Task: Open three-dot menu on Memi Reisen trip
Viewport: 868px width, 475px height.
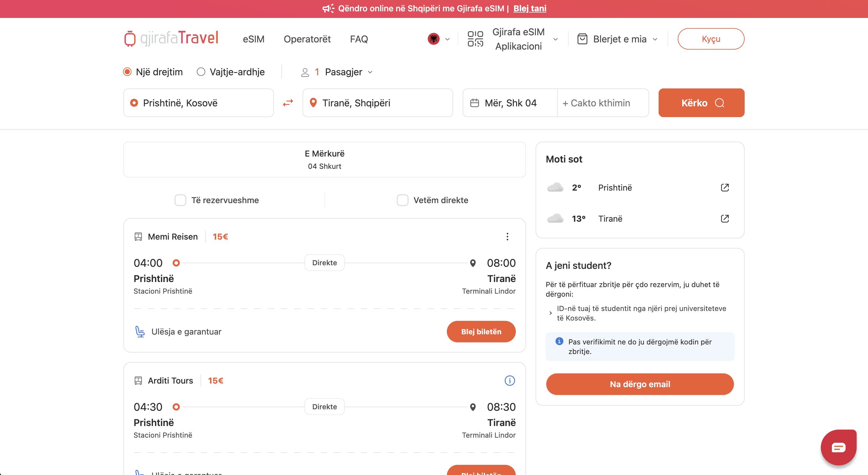Action: click(x=507, y=237)
